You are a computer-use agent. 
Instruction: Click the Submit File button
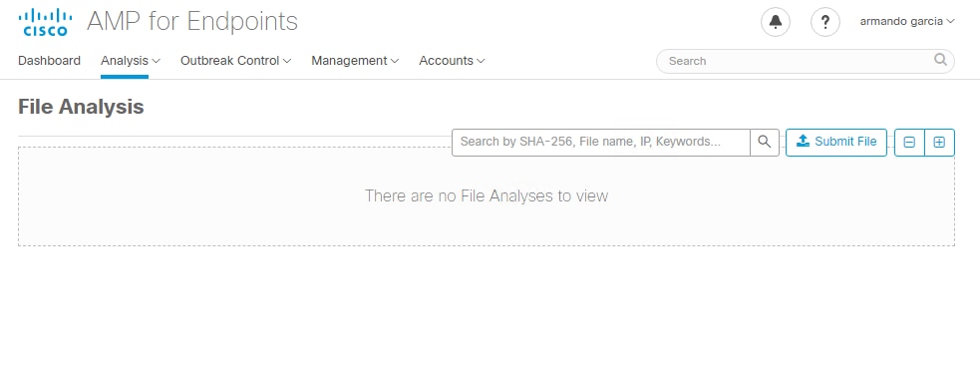(x=836, y=142)
